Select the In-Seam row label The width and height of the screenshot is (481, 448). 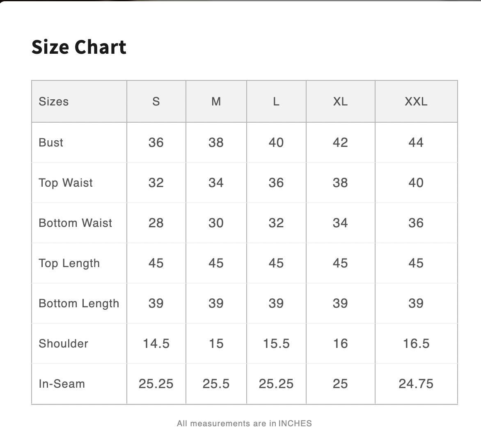pyautogui.click(x=62, y=384)
